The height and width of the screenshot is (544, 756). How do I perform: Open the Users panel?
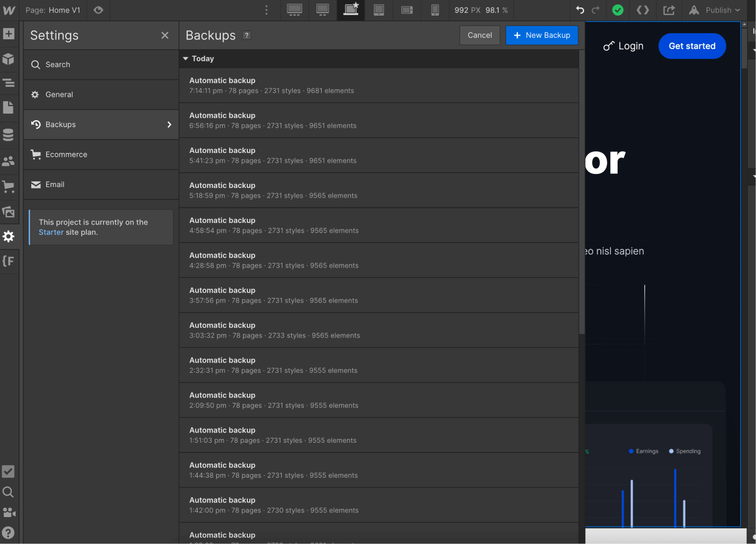(x=9, y=161)
